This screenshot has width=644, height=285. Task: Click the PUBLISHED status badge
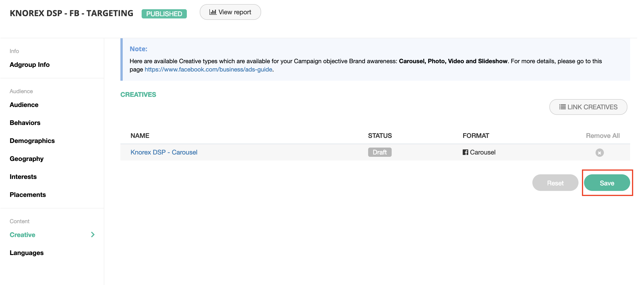[x=164, y=14]
